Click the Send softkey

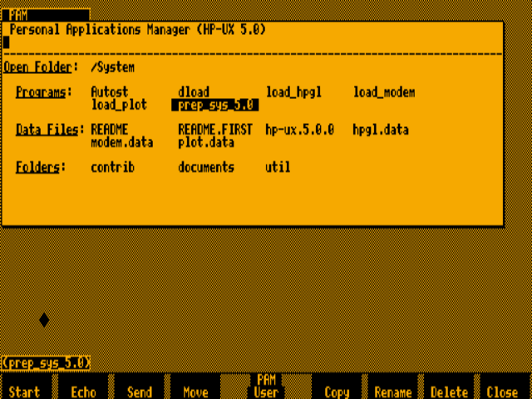click(140, 387)
